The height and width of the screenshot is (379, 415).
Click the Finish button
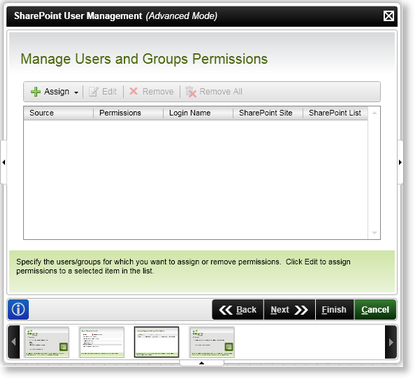point(334,310)
